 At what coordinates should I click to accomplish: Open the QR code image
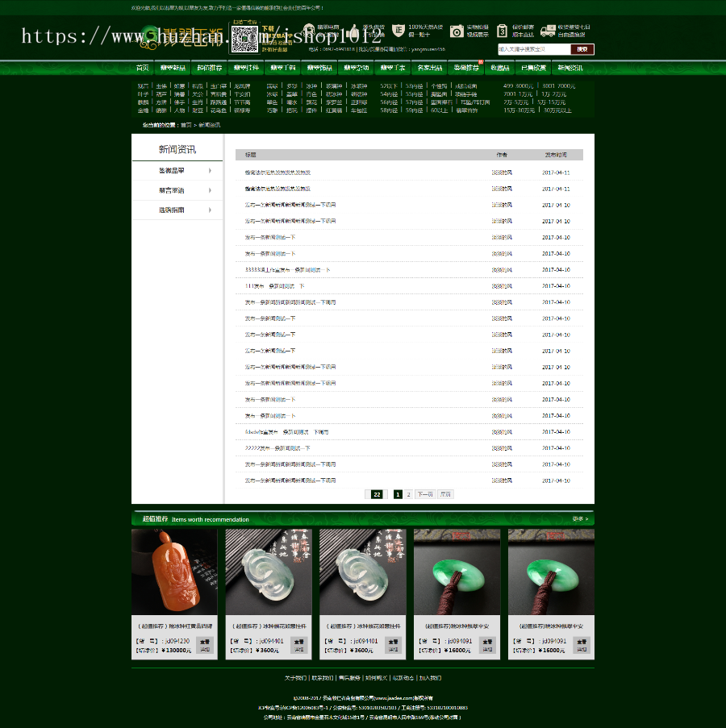(x=244, y=40)
